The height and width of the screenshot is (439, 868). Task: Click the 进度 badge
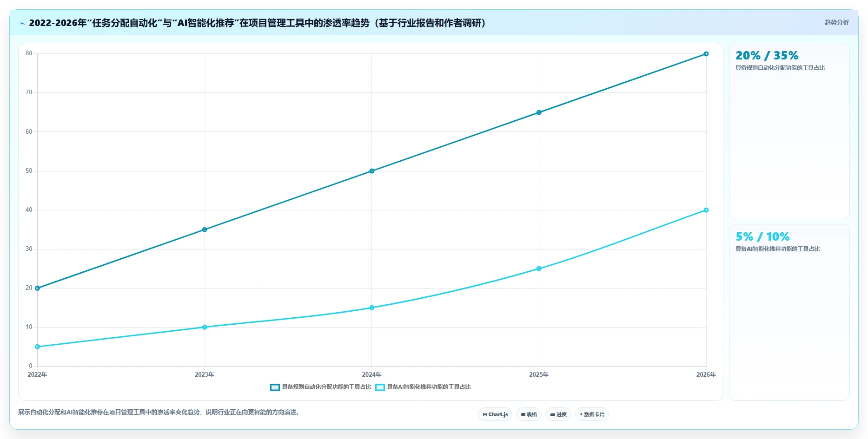click(x=558, y=414)
